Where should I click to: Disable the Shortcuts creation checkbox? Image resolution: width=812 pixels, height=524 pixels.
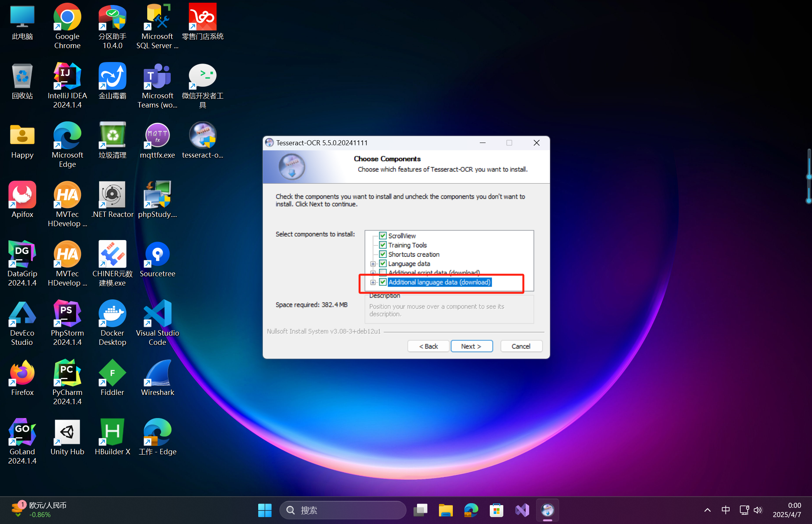(383, 254)
